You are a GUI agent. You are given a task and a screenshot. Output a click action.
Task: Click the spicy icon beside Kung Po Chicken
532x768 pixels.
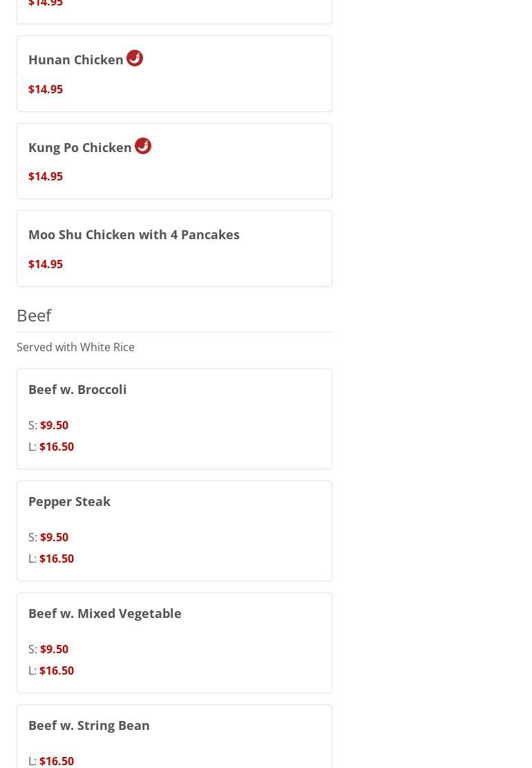pos(143,146)
